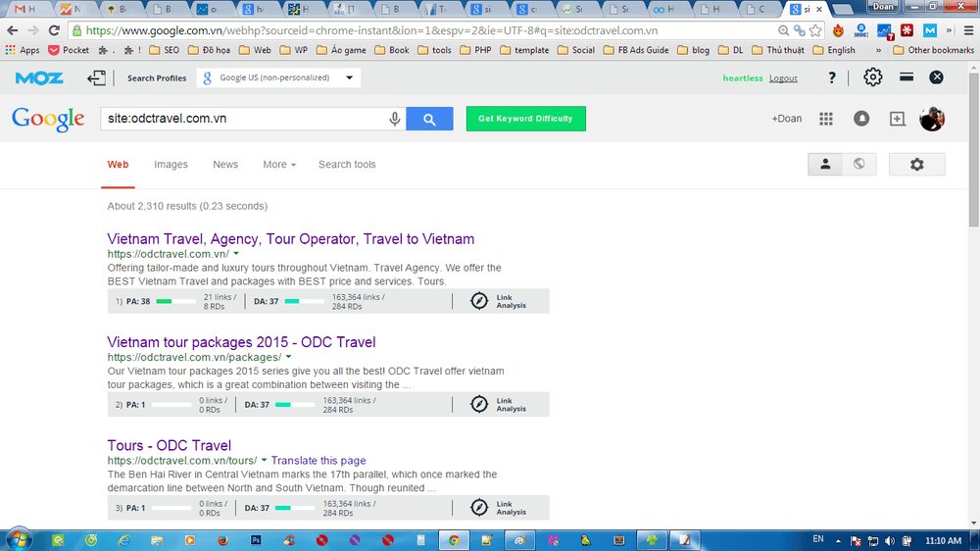Screen dimensions: 980x551
Task: Open Firefox from the taskbar
Action: tap(222, 540)
